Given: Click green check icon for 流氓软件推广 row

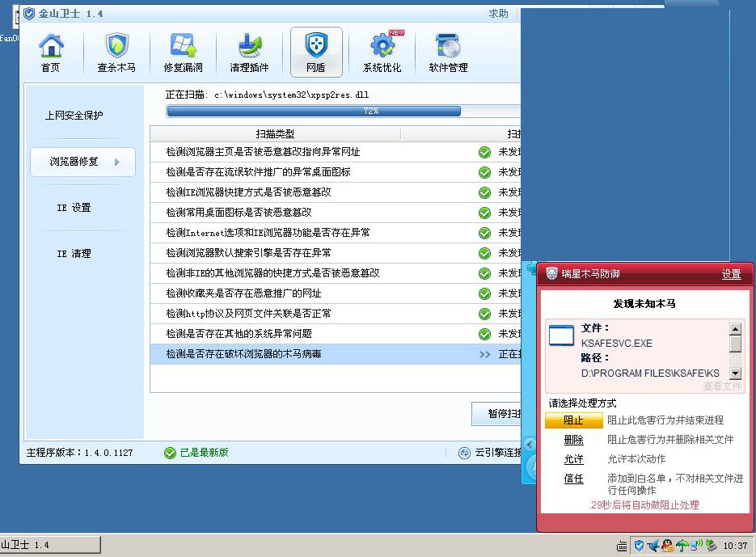Looking at the screenshot, I should pos(484,173).
